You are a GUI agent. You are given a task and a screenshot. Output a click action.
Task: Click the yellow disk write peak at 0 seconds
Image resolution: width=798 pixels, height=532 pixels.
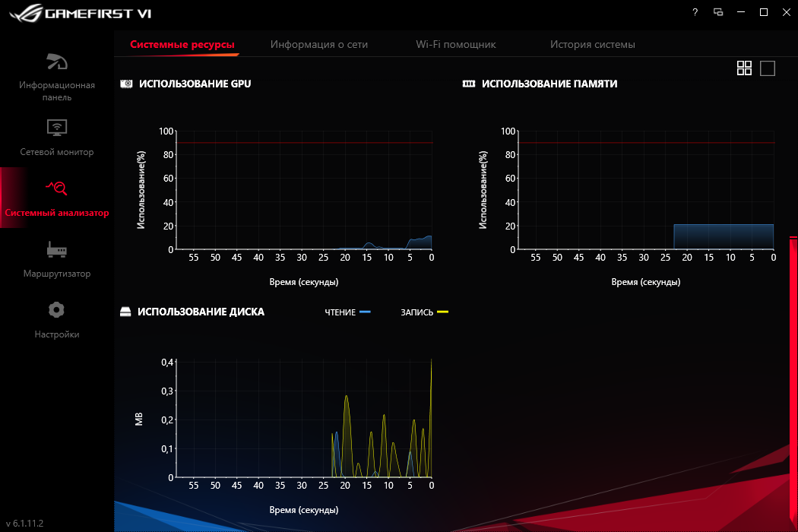(x=431, y=417)
